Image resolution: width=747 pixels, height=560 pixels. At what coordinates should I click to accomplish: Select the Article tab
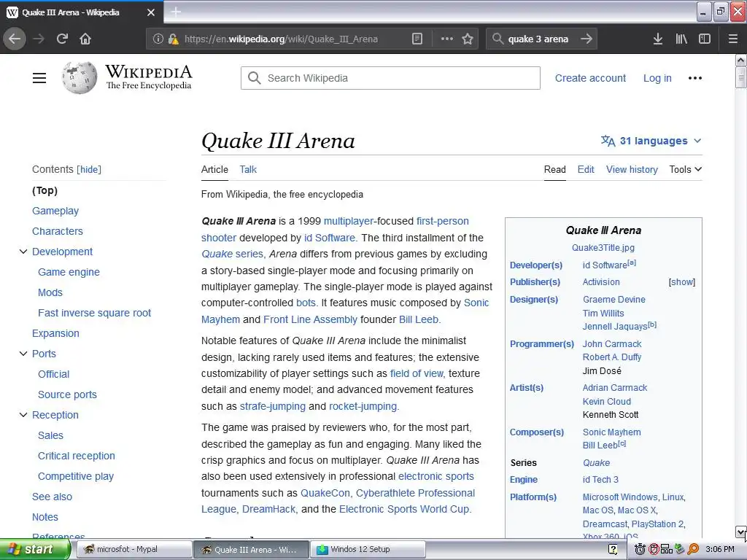(x=214, y=169)
